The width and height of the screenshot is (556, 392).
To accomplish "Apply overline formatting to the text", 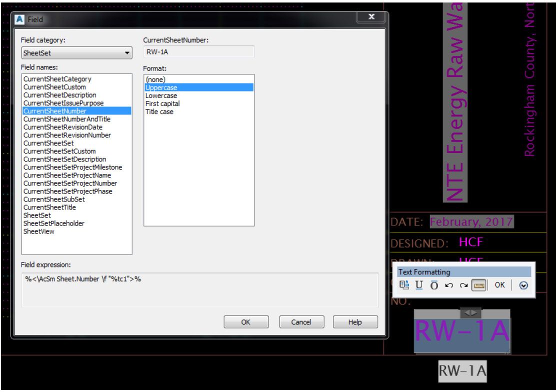I will point(433,285).
